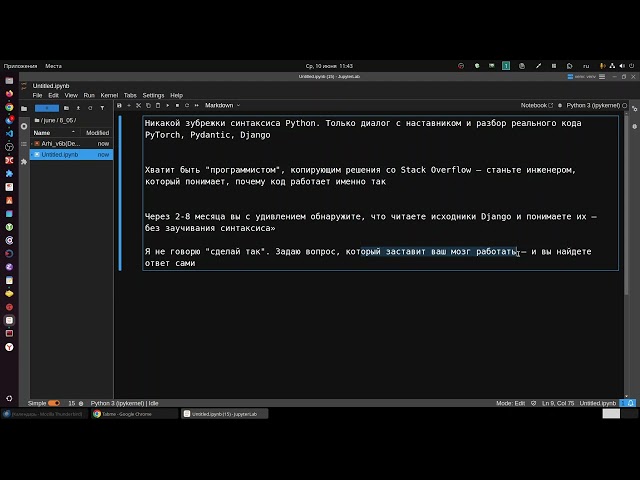Open the Места menu in the top panel
This screenshot has width=640, height=480.
53,66
